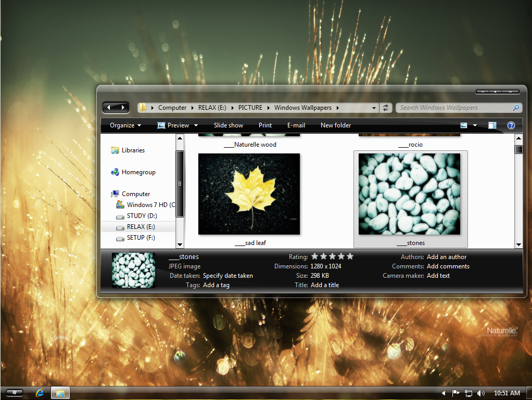
Task: Click RELAX (E:) in the address path
Action: tap(212, 108)
